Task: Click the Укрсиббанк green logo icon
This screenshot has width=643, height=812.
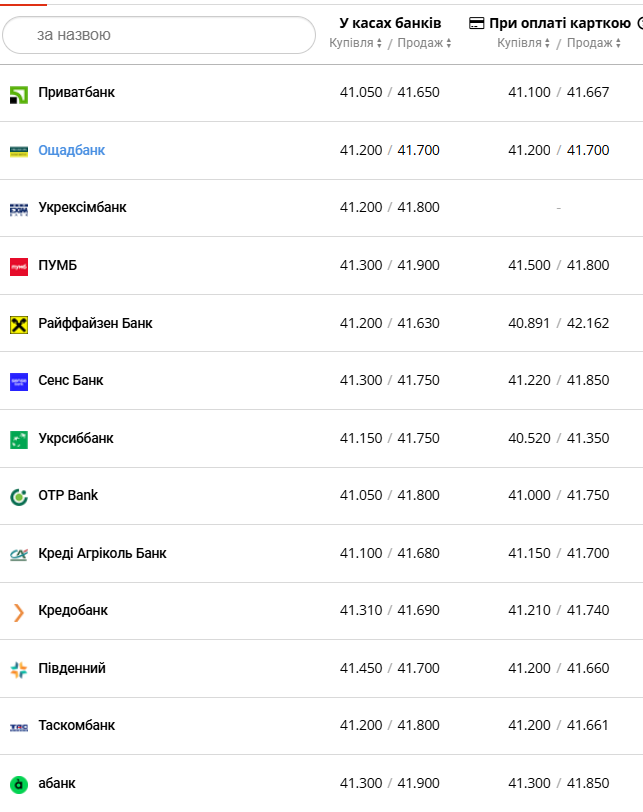Action: 18,439
